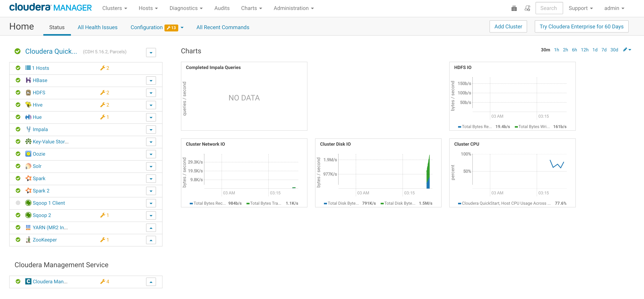Open the Cloudera QuickStart cluster actions dropdown
Screen dimensions: 644x299
tap(151, 53)
